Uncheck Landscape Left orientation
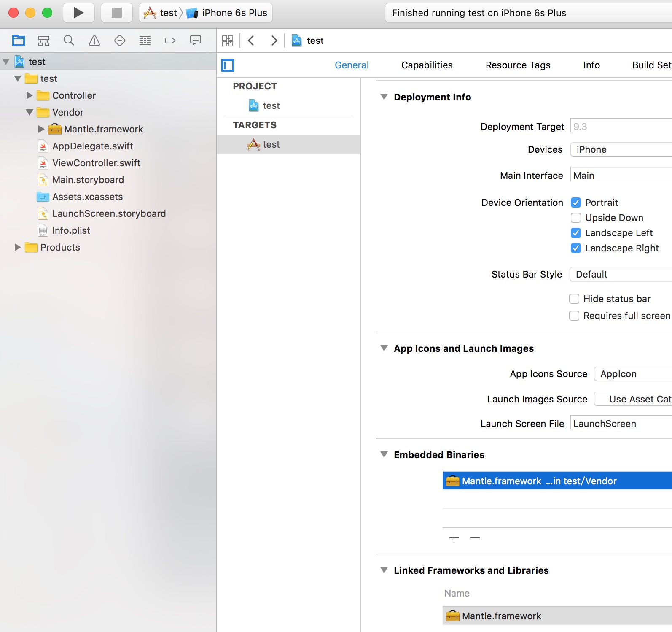Screen dimensions: 672x632 (576, 233)
